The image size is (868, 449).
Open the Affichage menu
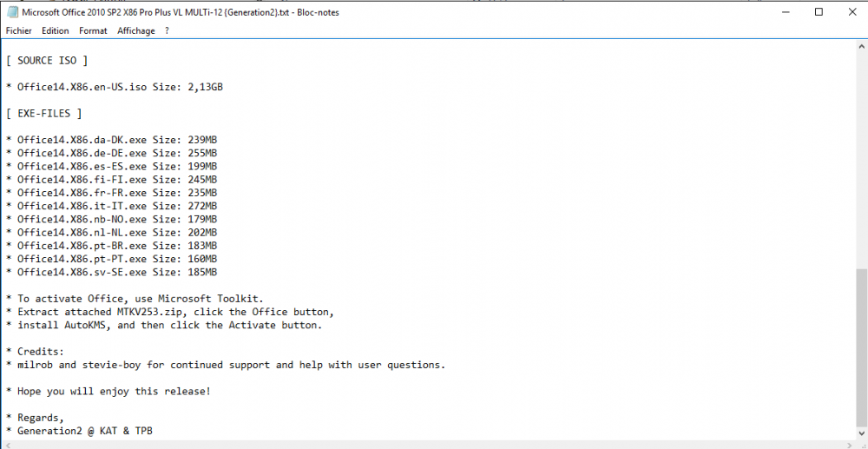pos(136,30)
